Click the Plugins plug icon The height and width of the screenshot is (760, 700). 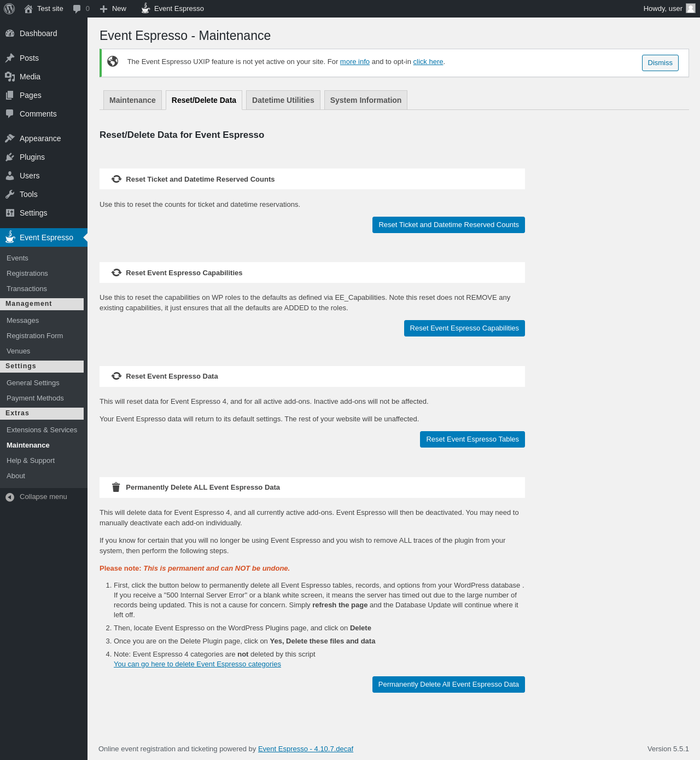(x=10, y=157)
